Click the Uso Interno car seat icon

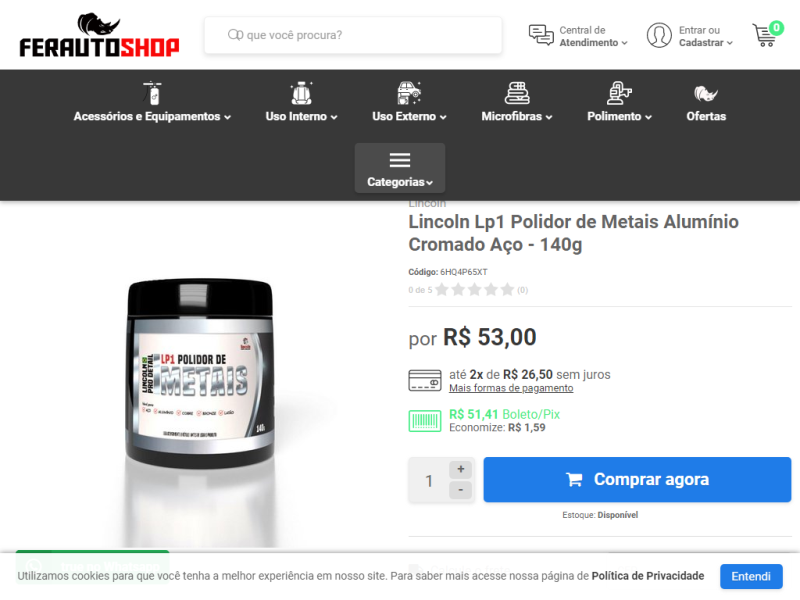coord(301,93)
